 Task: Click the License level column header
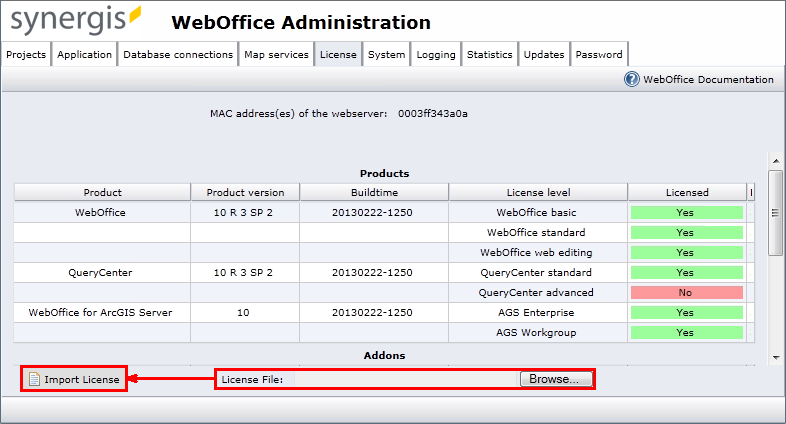538,192
